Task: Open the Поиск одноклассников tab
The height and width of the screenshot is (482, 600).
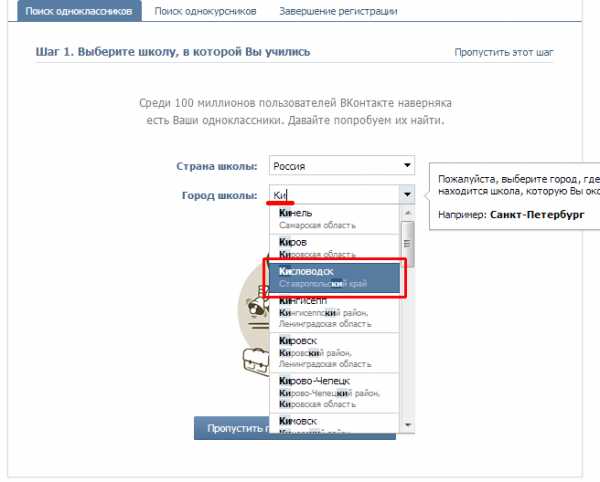Action: click(x=79, y=11)
